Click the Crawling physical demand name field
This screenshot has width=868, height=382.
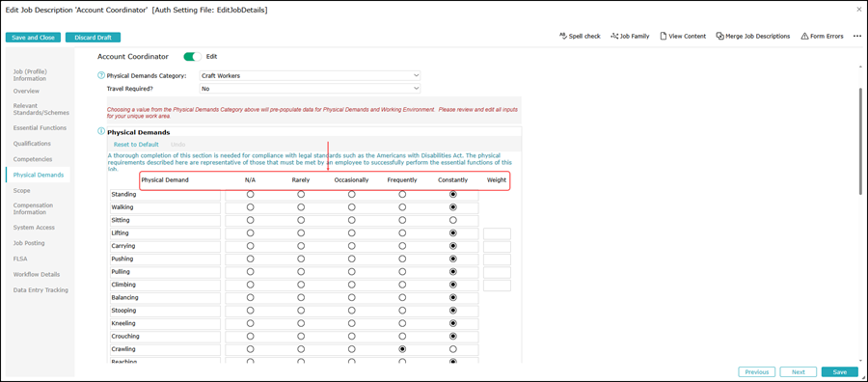165,349
